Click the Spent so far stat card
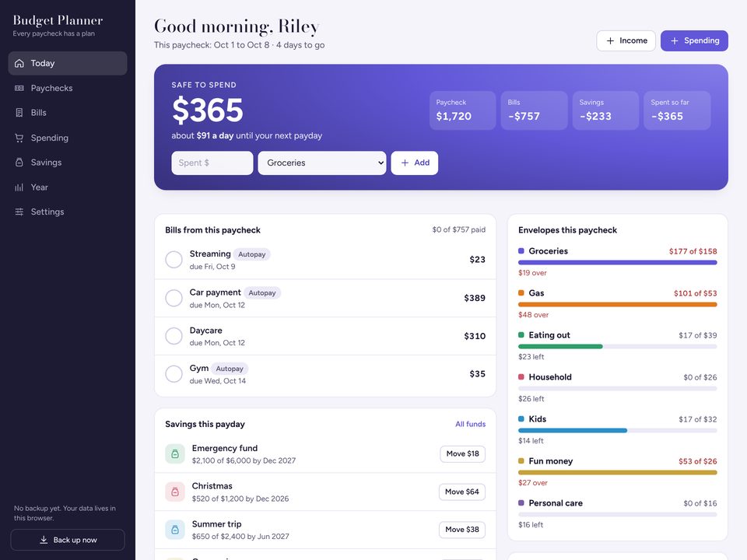This screenshot has width=747, height=560. pos(677,110)
